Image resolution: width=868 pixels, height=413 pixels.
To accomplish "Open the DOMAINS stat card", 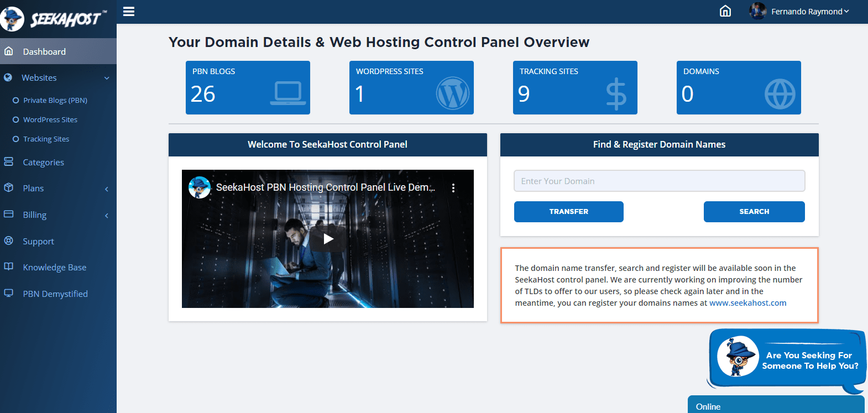I will tap(739, 87).
